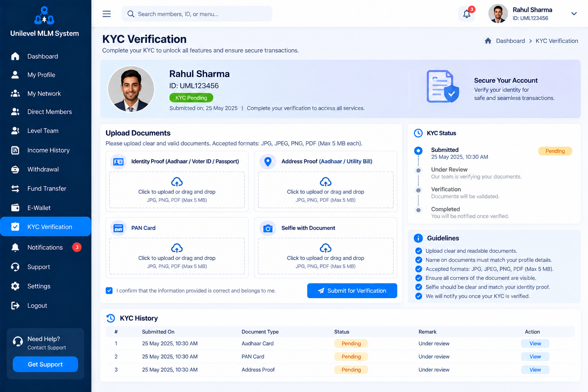
Task: Click the KYC Pending status badge
Action: (x=191, y=98)
